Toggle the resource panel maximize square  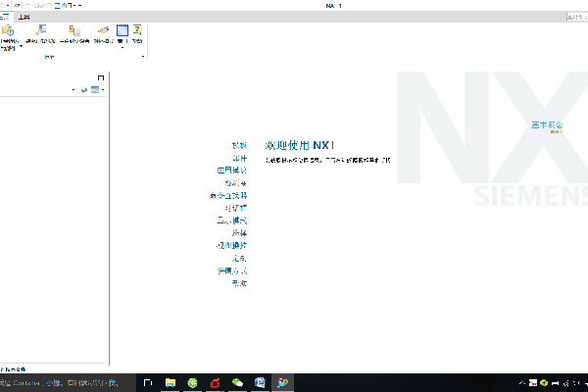101,77
